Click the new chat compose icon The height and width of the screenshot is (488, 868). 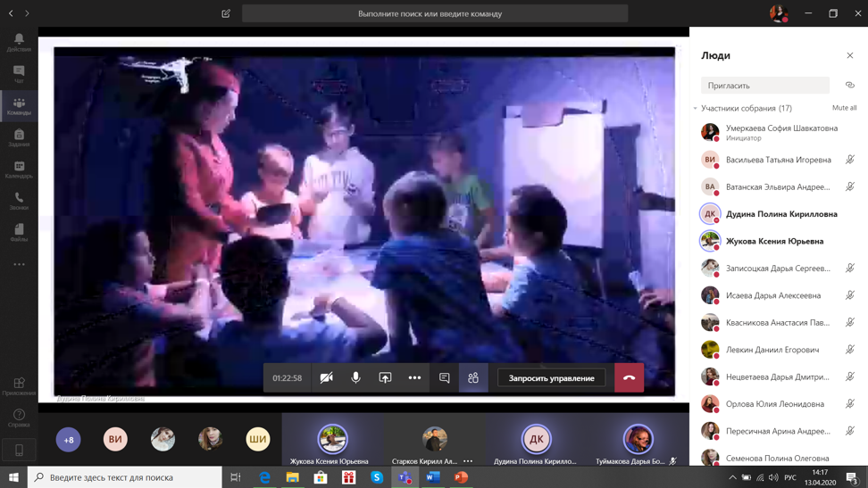tap(226, 13)
